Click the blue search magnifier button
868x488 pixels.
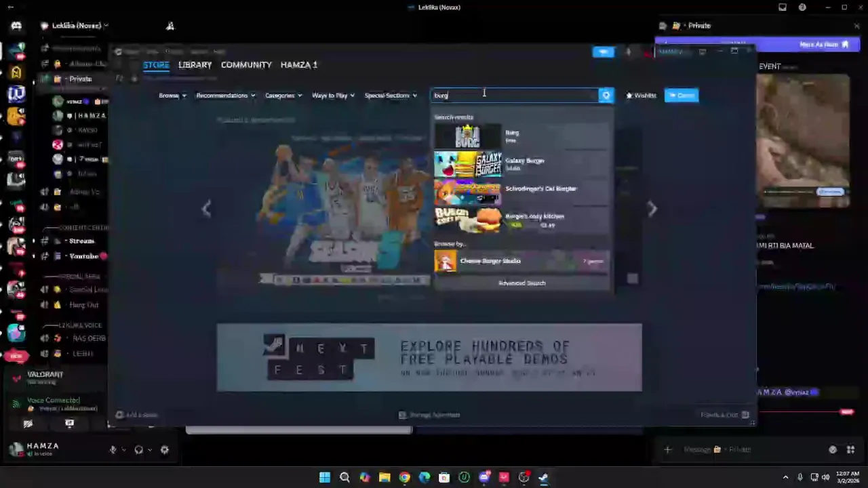(606, 96)
